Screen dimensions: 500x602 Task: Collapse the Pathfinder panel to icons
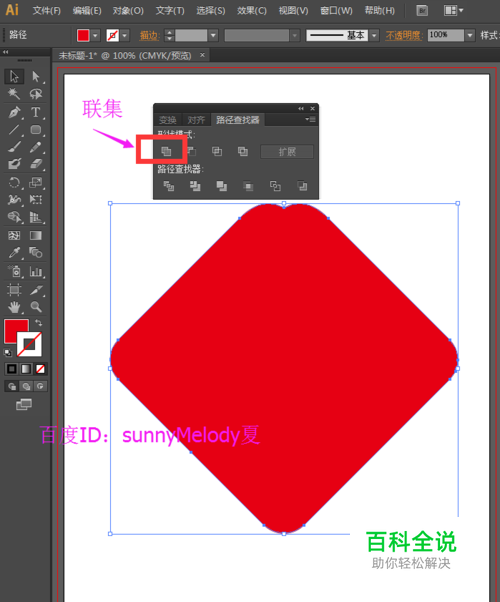pyautogui.click(x=301, y=109)
